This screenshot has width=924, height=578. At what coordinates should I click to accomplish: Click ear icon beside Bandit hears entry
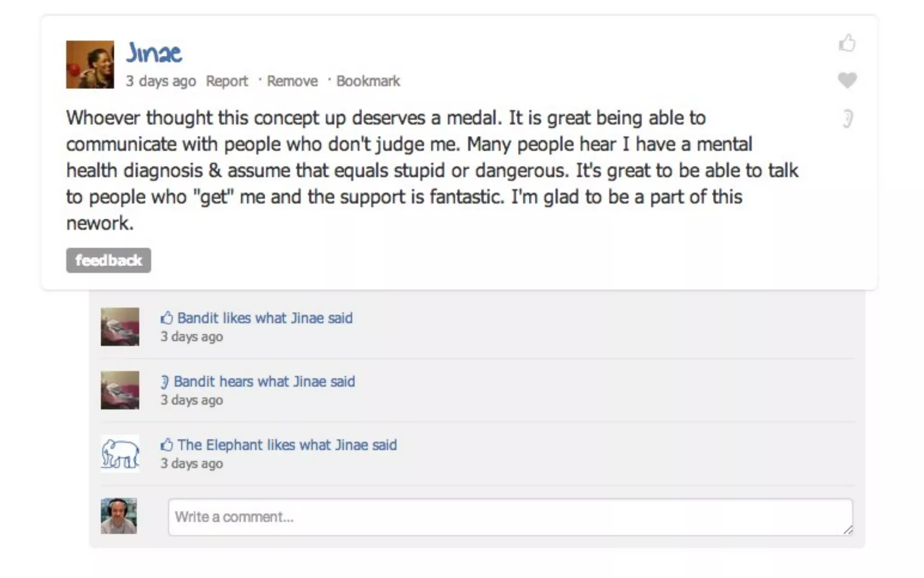(x=165, y=382)
